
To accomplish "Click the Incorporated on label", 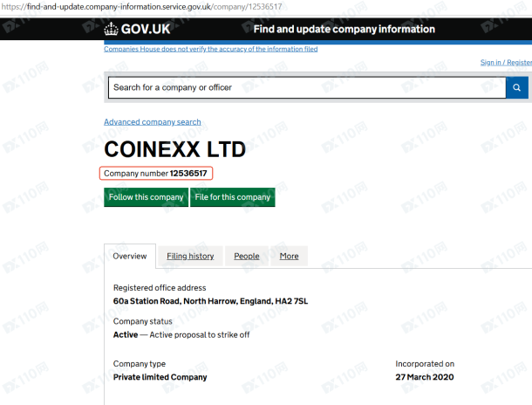I will pos(425,364).
